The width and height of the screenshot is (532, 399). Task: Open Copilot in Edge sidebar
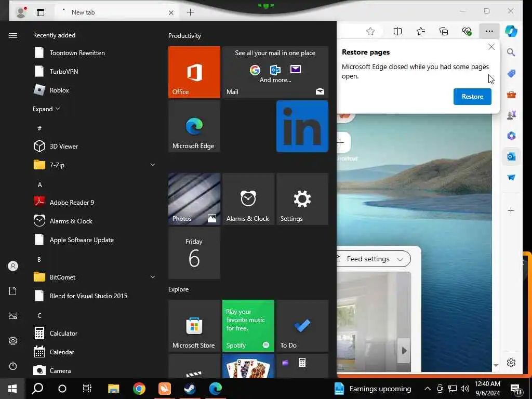click(x=511, y=31)
